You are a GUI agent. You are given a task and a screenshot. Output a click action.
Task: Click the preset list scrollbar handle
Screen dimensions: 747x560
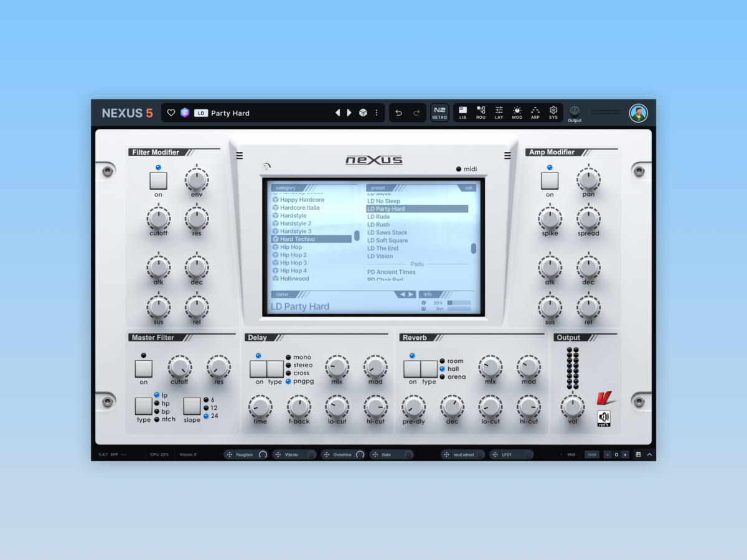[473, 248]
